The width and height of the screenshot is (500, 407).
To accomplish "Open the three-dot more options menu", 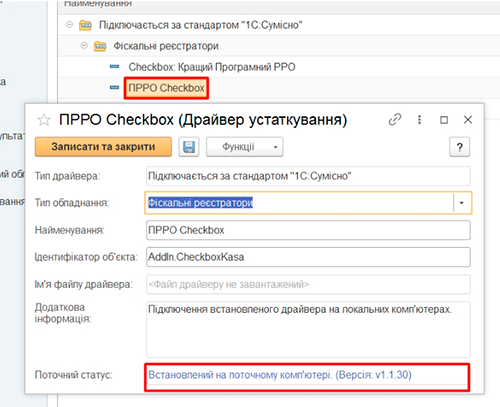I will click(x=420, y=120).
